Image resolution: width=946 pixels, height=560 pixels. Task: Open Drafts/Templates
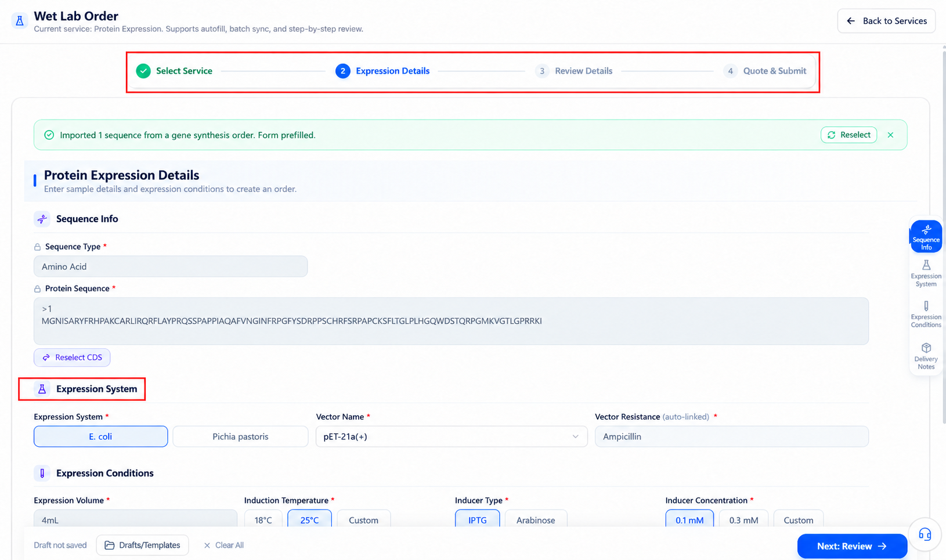[x=142, y=545]
